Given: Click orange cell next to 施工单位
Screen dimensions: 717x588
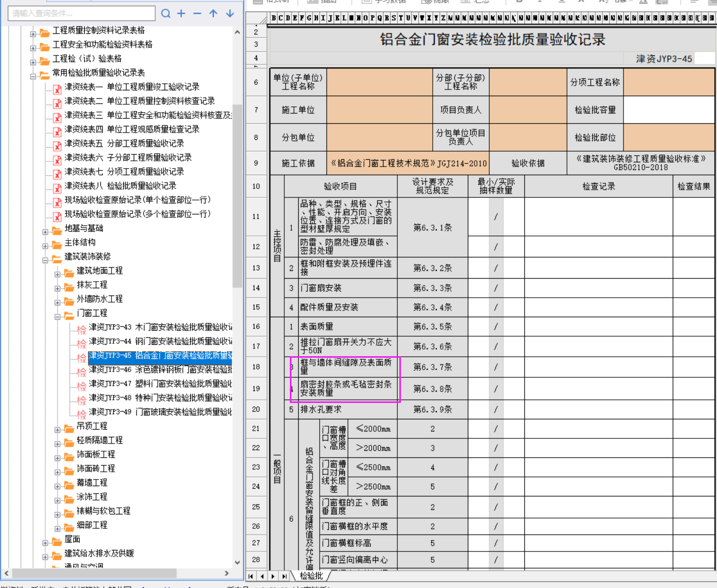Looking at the screenshot, I should 380,109.
